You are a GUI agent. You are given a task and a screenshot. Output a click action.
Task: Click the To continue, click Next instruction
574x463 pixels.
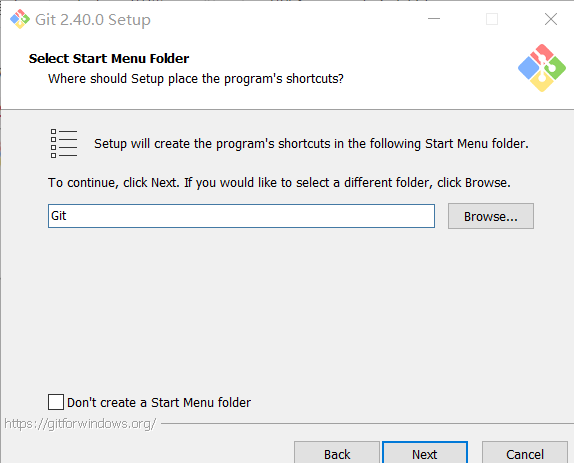point(279,183)
